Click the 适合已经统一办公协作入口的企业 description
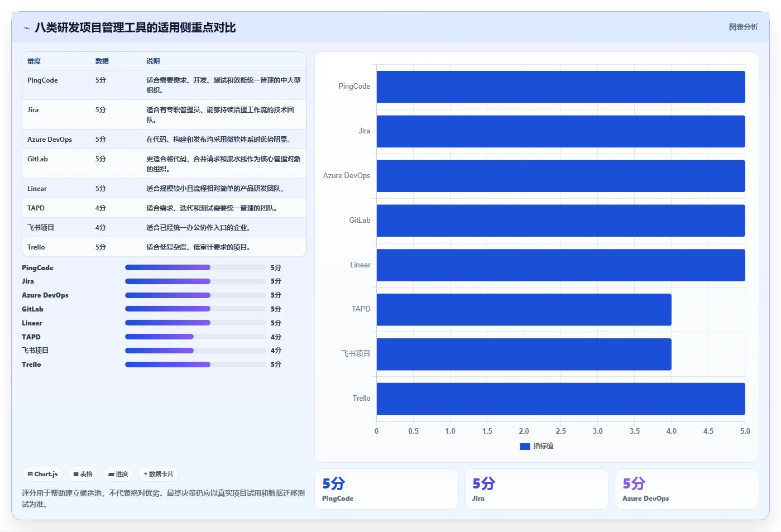This screenshot has width=781, height=532. click(x=198, y=228)
